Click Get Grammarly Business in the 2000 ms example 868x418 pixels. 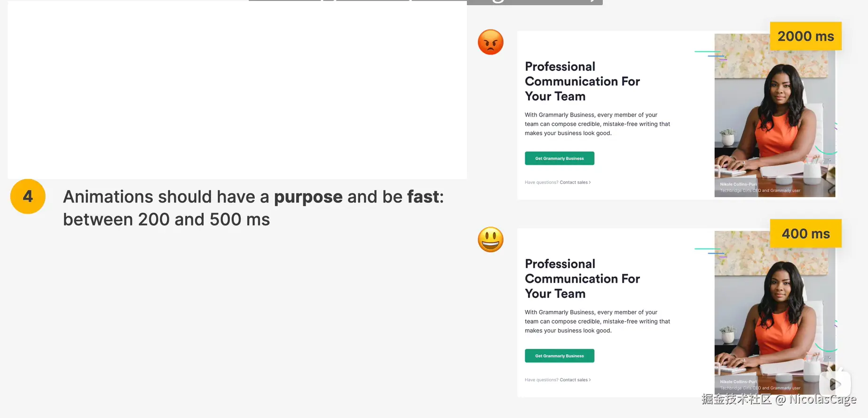[559, 158]
